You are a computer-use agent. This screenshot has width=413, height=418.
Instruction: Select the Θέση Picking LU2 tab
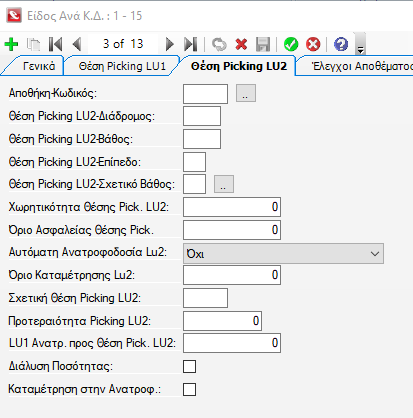point(238,66)
